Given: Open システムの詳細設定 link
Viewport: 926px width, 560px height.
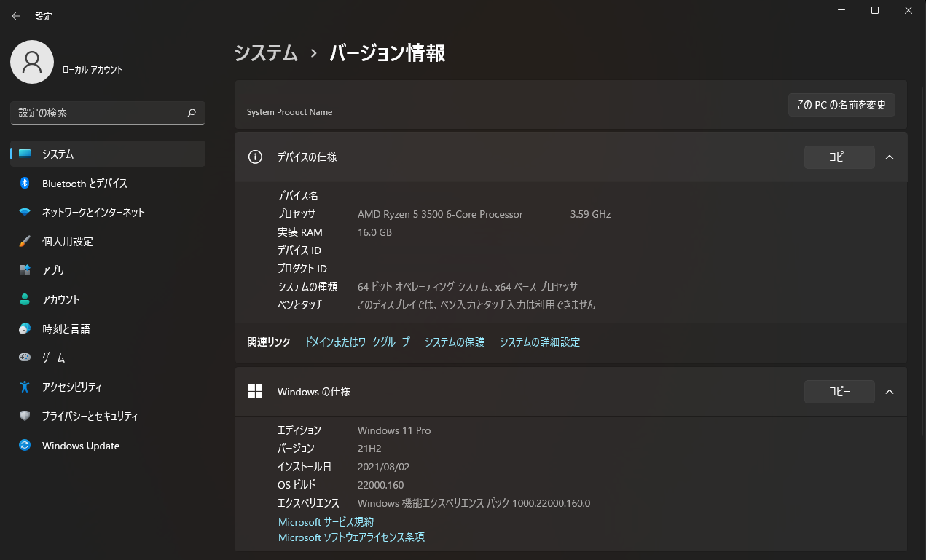Looking at the screenshot, I should coord(540,342).
